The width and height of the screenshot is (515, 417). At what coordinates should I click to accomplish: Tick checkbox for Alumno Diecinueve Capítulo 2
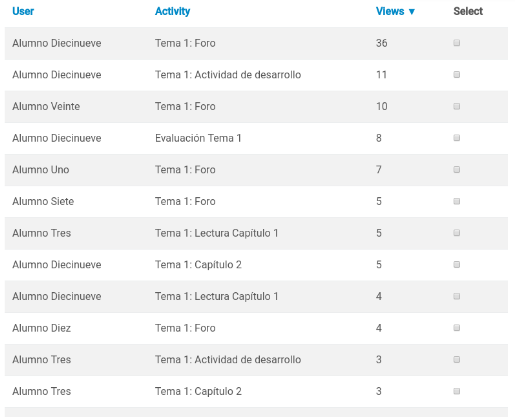pos(457,264)
